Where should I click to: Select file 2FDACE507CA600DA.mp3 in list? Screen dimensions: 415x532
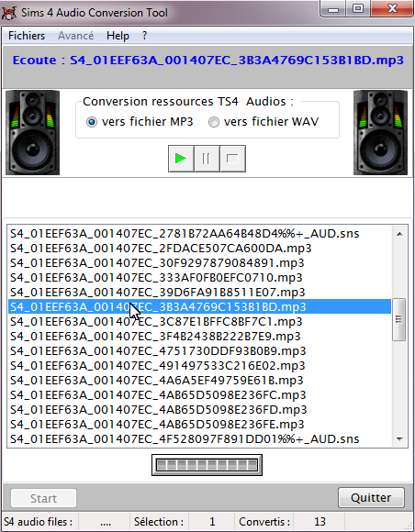click(x=199, y=249)
